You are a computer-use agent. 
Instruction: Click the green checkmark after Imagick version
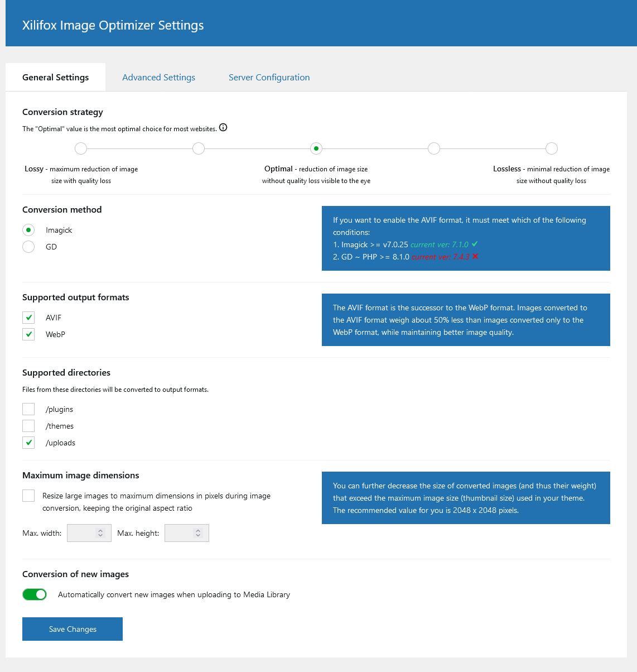[475, 244]
